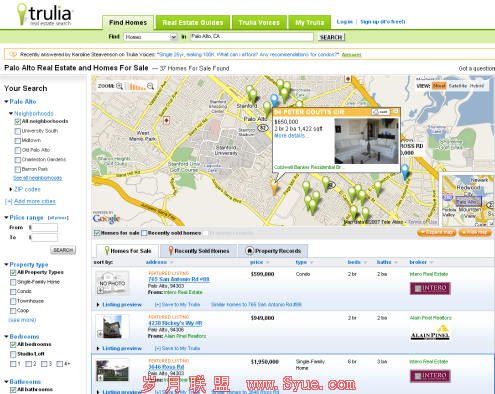Click the blue map pin near Ross Rd

pos(405,172)
